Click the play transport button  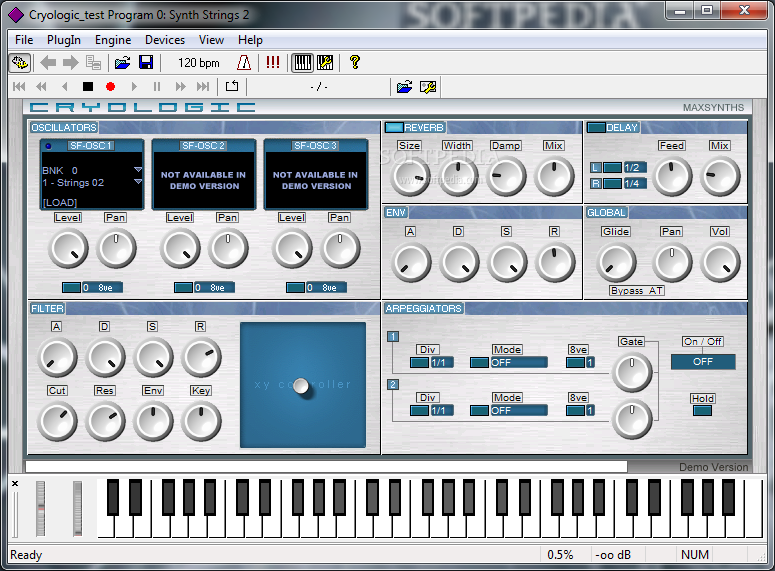(134, 87)
